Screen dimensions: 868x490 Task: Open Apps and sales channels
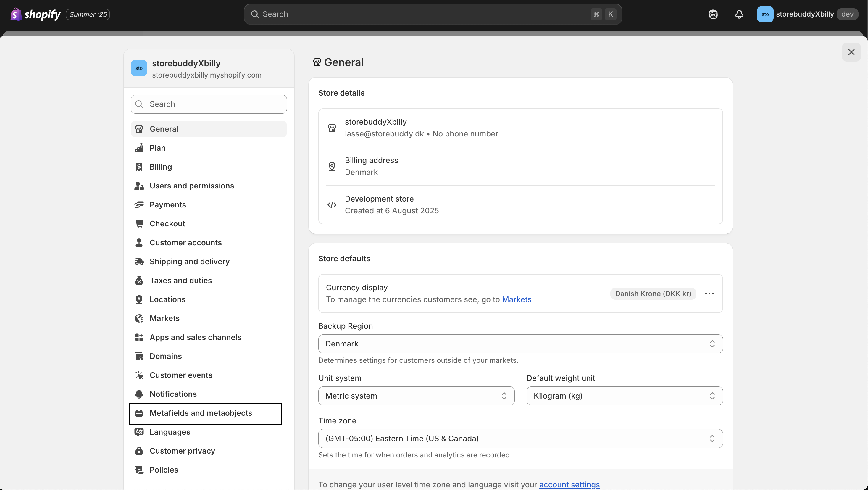(x=209, y=337)
